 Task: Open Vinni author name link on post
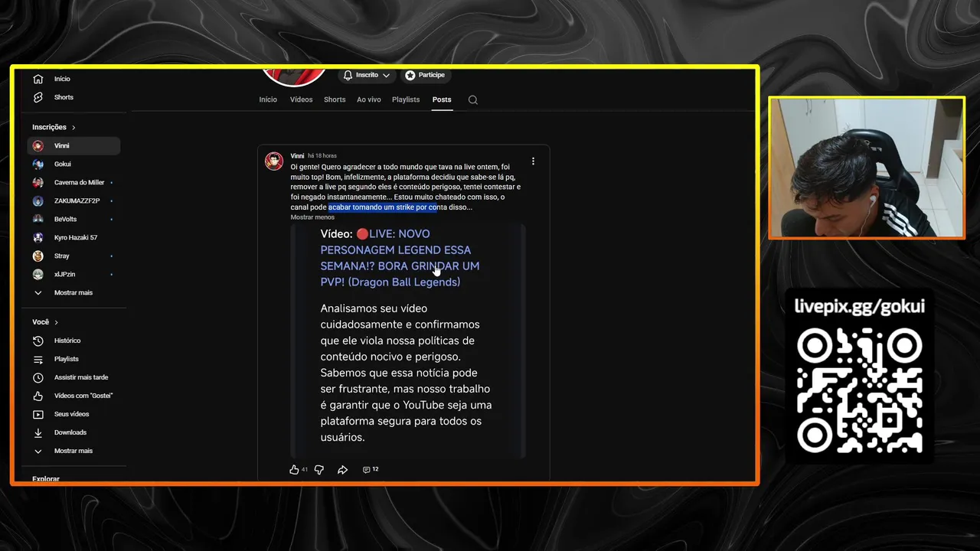297,156
